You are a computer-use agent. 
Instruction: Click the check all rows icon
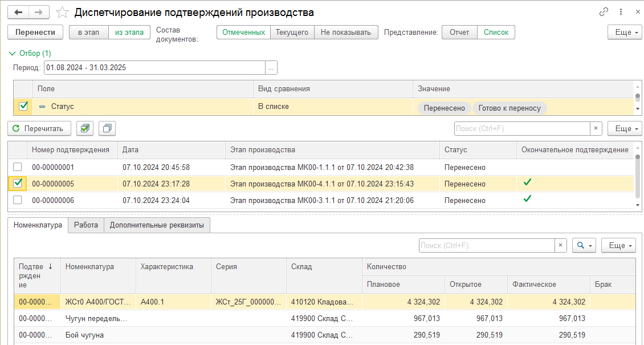pos(85,128)
